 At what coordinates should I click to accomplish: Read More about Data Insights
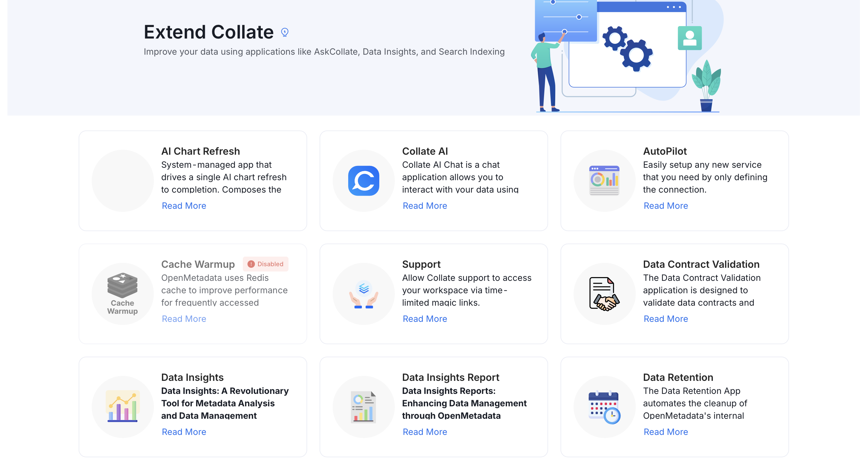(184, 432)
